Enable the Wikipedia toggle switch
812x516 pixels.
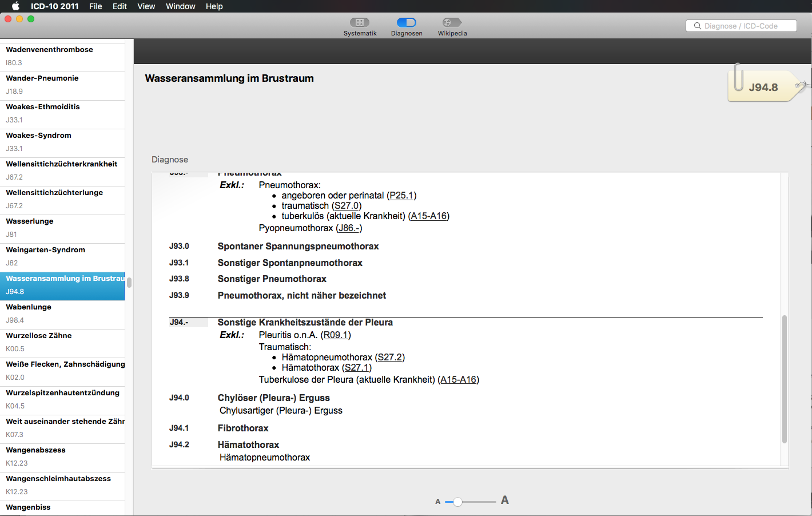[451, 23]
